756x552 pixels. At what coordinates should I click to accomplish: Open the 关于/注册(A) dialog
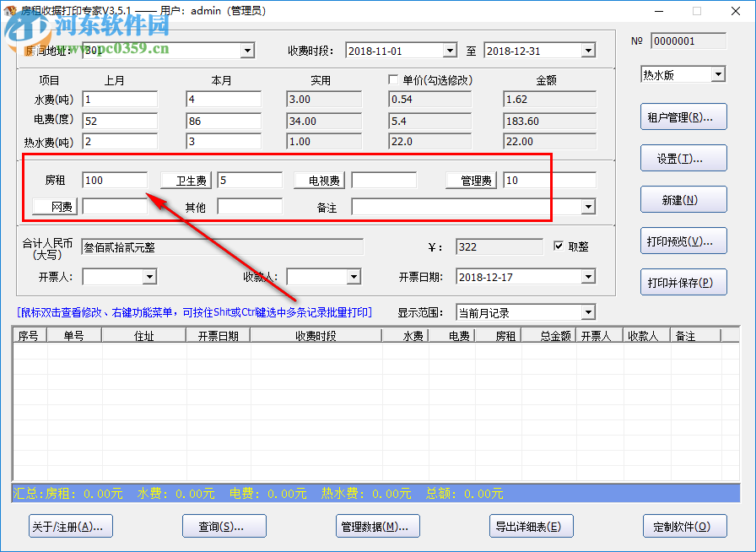click(70, 525)
